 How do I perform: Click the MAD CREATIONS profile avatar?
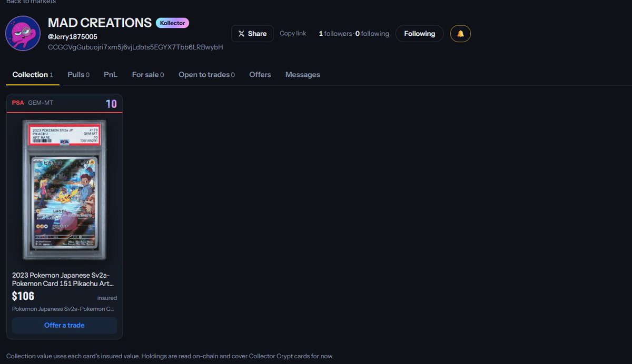point(23,33)
